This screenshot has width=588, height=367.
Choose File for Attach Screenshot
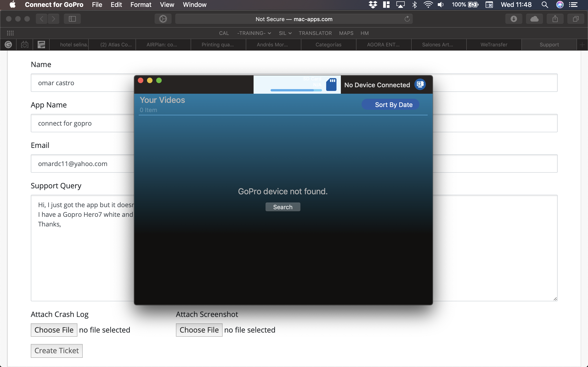click(199, 330)
